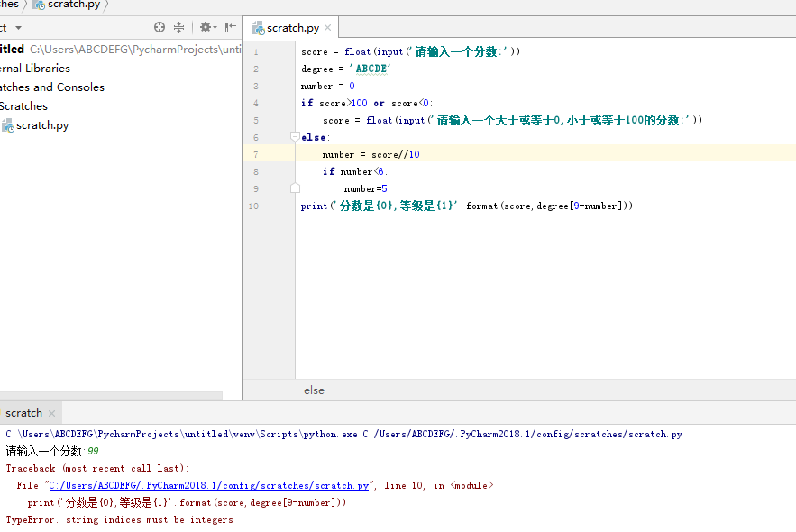Image resolution: width=796 pixels, height=532 pixels.
Task: Select the External Libraries tree row
Action: [35, 68]
